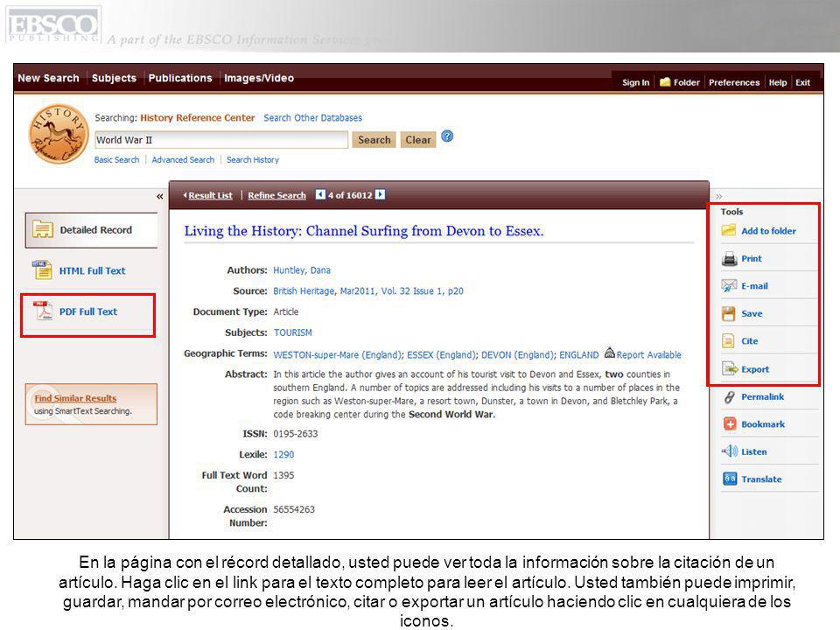Open the New Search menu item

(48, 78)
